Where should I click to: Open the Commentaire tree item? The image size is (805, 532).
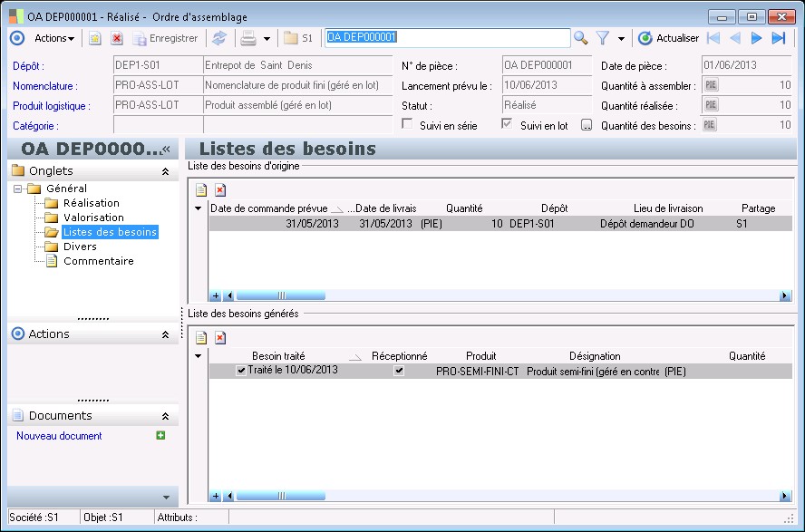tap(98, 261)
